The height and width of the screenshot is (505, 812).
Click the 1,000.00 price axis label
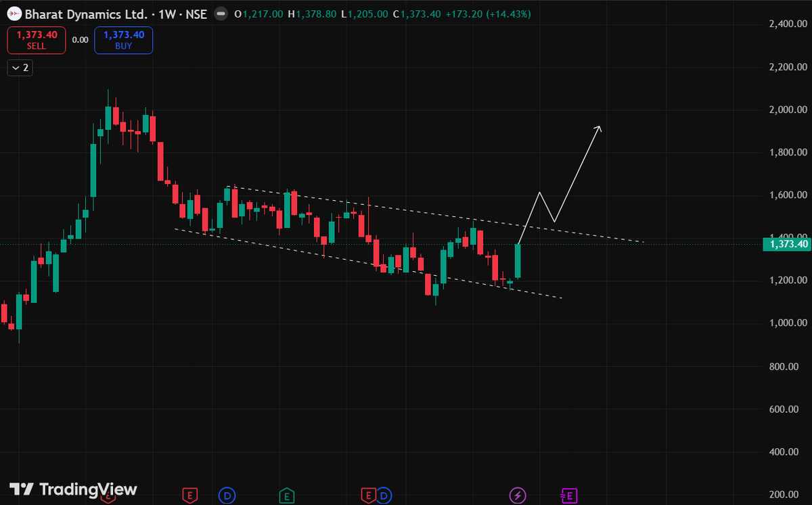coord(788,323)
